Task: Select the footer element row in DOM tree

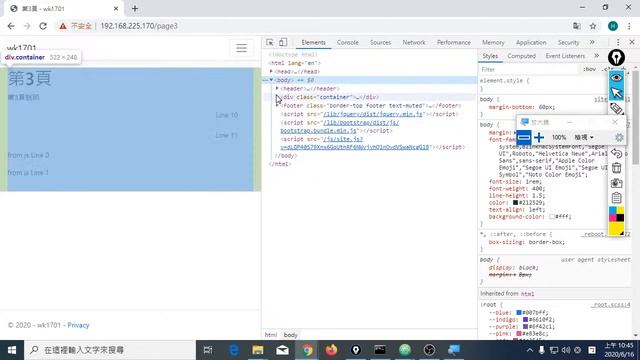Action: pos(371,106)
